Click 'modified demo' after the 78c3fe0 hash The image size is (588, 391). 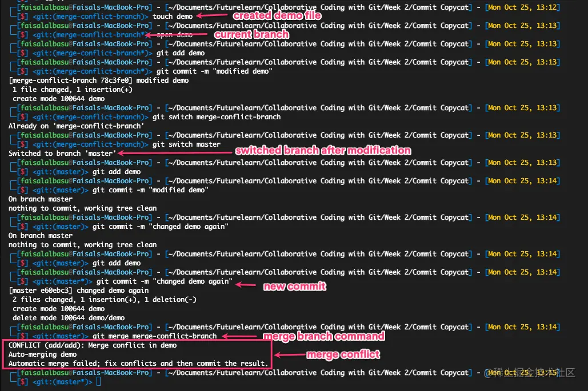click(x=162, y=80)
